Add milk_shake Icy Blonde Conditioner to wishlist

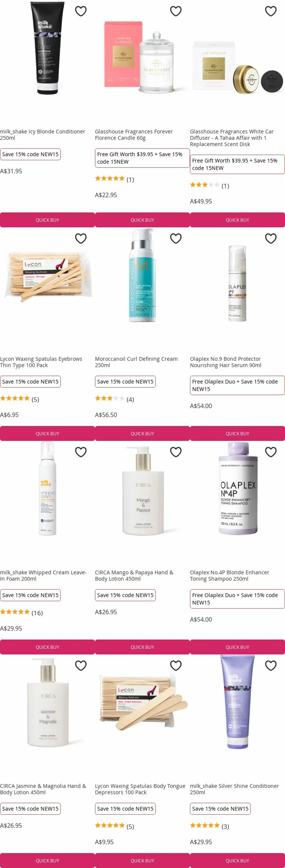pyautogui.click(x=81, y=11)
